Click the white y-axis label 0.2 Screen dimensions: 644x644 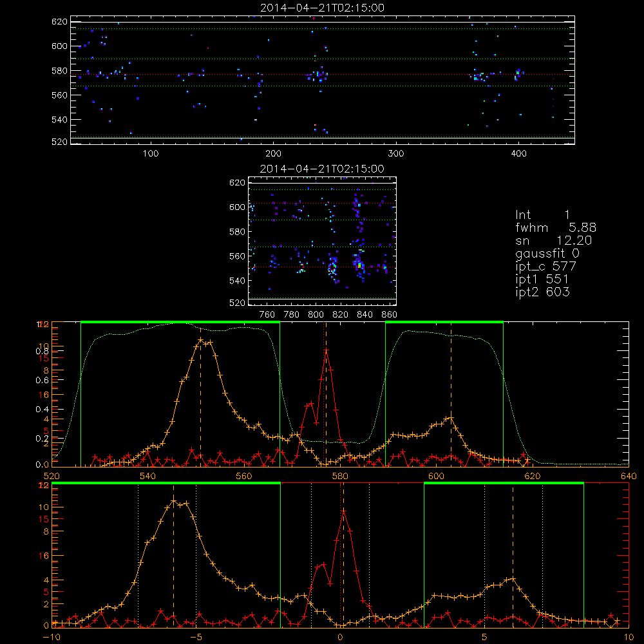(43, 438)
